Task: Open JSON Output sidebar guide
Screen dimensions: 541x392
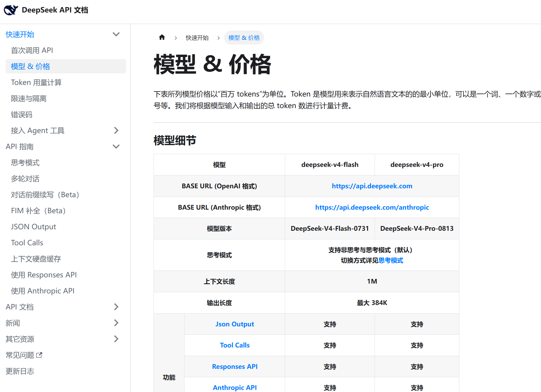Action: (x=33, y=227)
